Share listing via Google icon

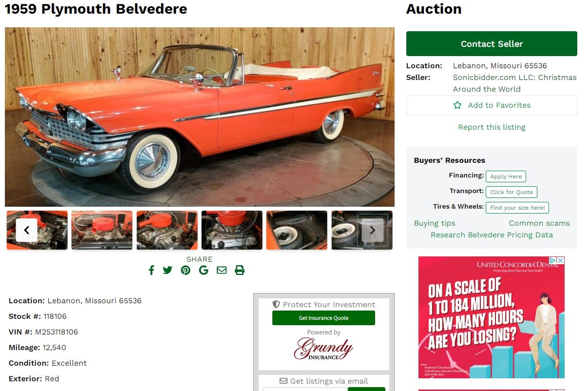204,270
